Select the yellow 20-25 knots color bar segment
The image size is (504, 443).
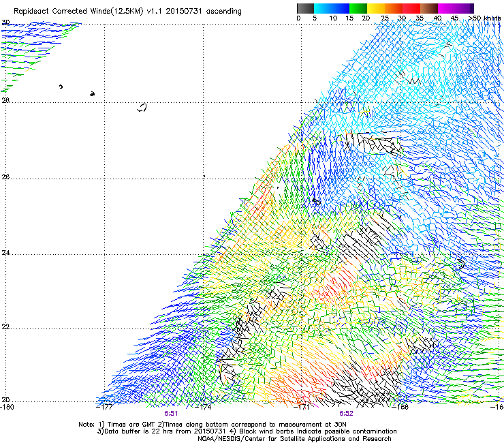pos(376,8)
